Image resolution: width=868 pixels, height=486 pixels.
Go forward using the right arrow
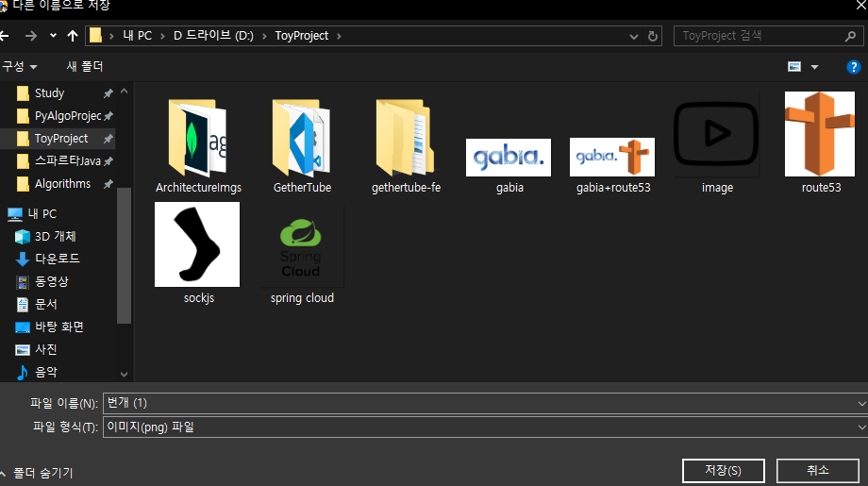pos(30,36)
